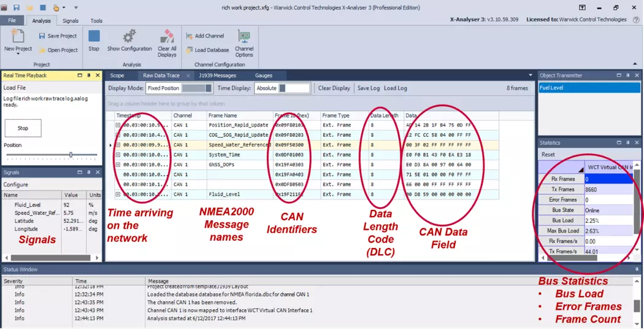Click Reset in the Statistics panel
Viewport: 644px width, 332px height.
tap(548, 155)
